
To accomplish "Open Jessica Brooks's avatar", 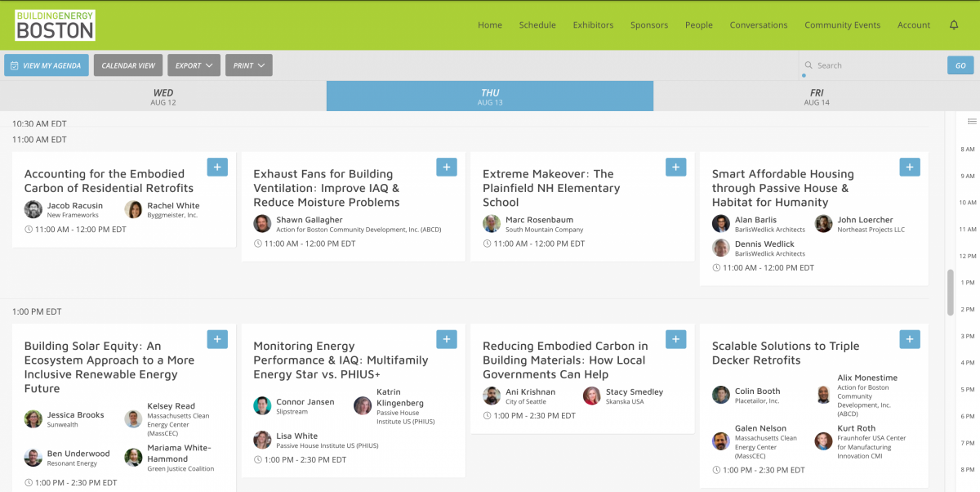I will 33,419.
